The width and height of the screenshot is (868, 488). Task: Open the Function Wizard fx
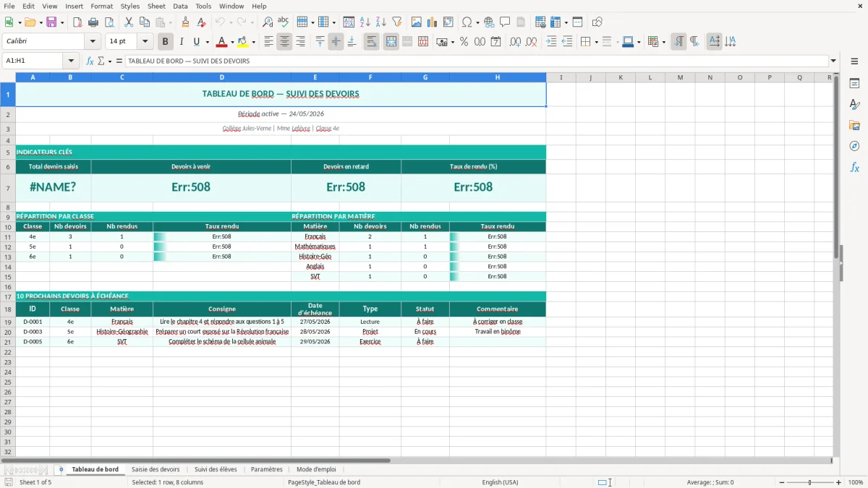point(90,61)
